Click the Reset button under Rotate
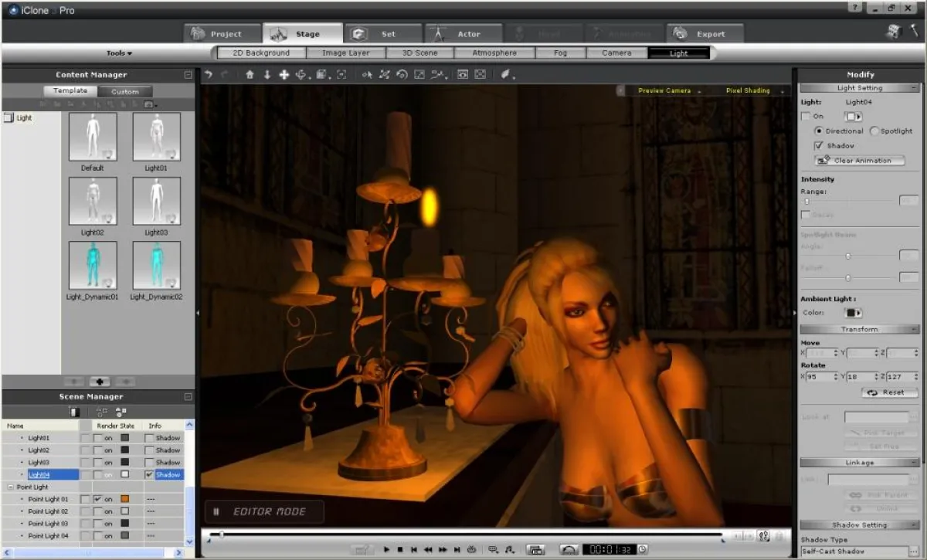 pyautogui.click(x=889, y=392)
